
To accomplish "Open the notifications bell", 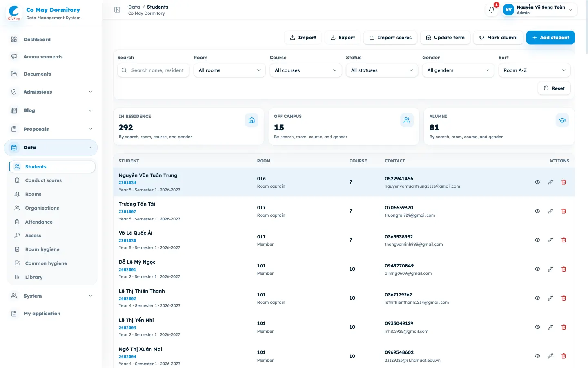I will (x=492, y=10).
